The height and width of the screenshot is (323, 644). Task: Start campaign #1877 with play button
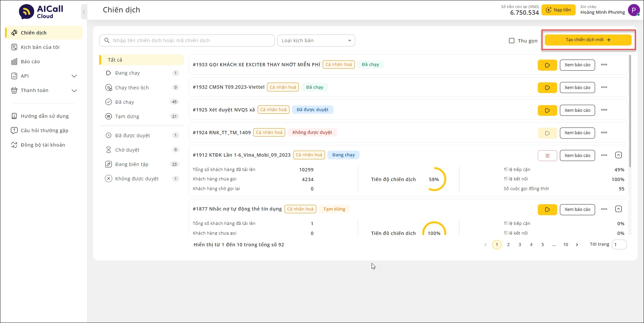[x=547, y=210]
